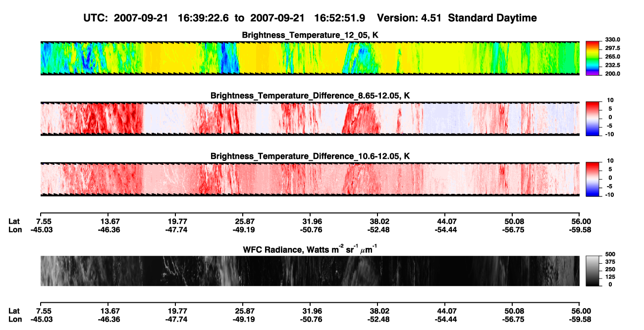Click the 'Standard Daytime' text in header
The image size is (644, 330).
click(491, 18)
